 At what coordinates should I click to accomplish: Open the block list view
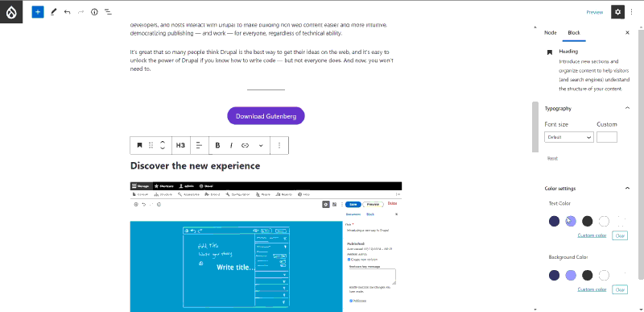(x=108, y=12)
